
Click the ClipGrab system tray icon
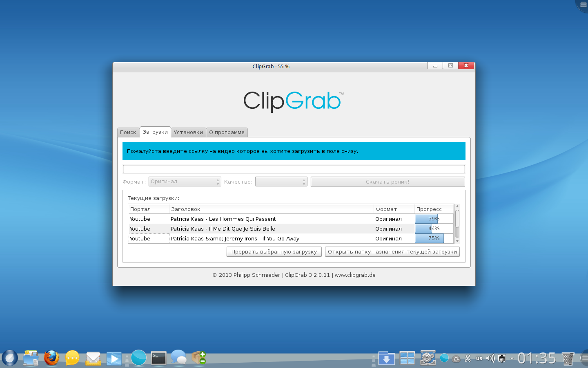point(444,358)
